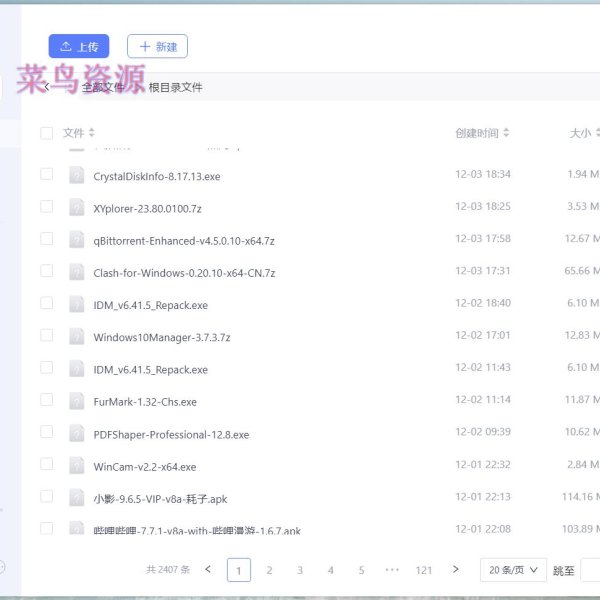Click file icon of WinCam-v2.2-x64.exe

click(x=77, y=465)
